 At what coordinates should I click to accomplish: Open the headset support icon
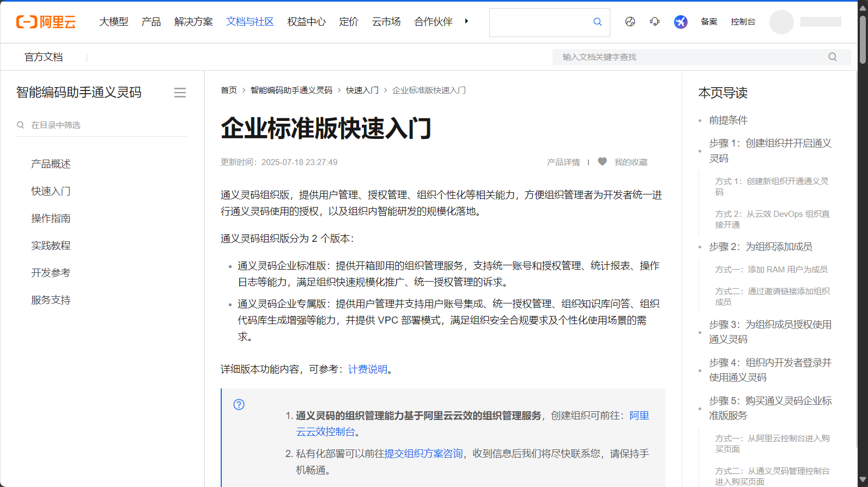654,22
